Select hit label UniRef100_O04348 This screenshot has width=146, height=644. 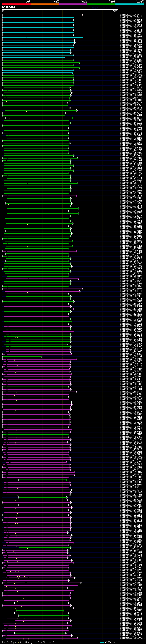131,20
